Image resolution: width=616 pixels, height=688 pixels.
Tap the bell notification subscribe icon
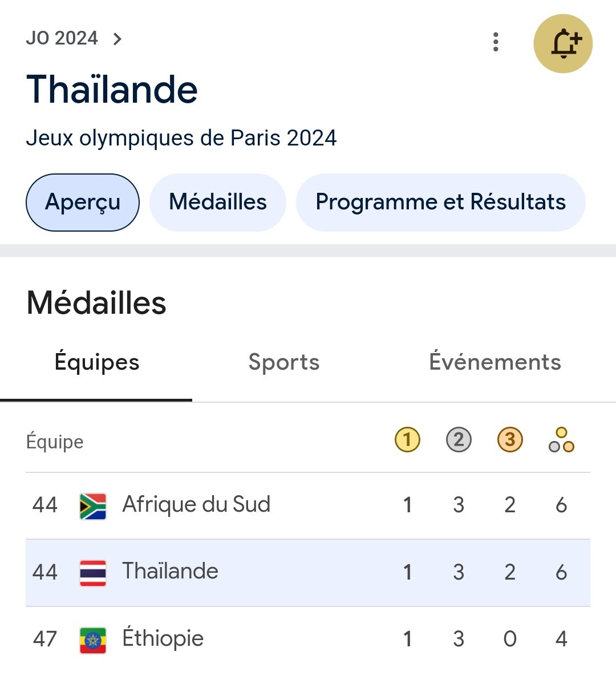(563, 43)
